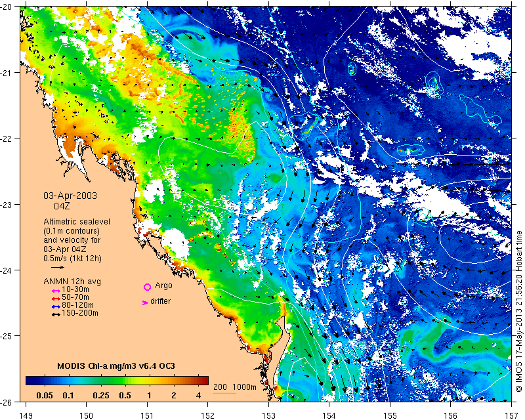Click the colorbar value 2
525x420 pixels.
(174, 396)
